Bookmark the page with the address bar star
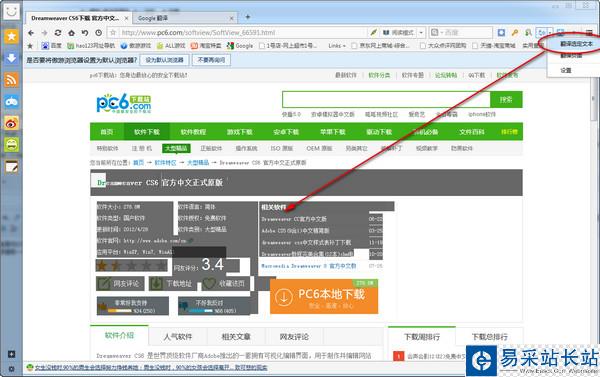The height and width of the screenshot is (377, 600). [x=113, y=33]
